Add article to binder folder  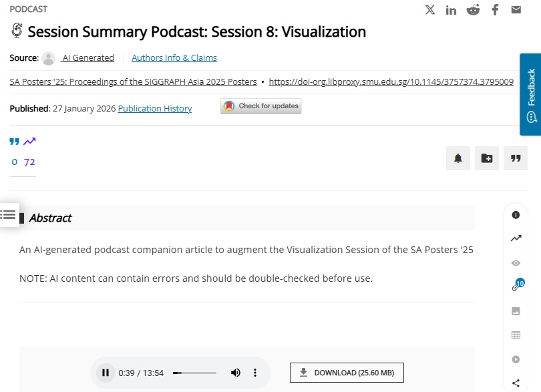tap(487, 158)
